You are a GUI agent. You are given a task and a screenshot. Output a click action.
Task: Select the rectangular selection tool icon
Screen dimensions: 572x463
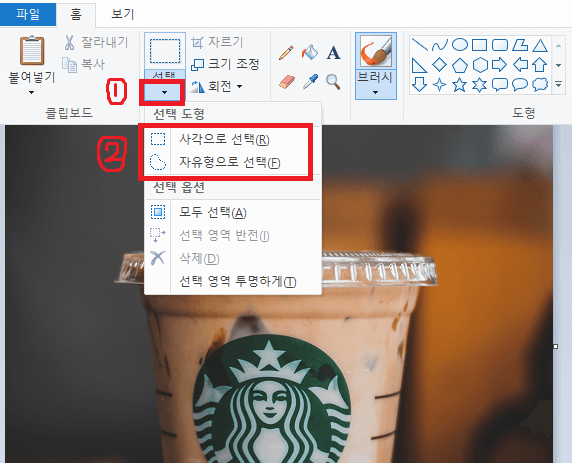165,51
